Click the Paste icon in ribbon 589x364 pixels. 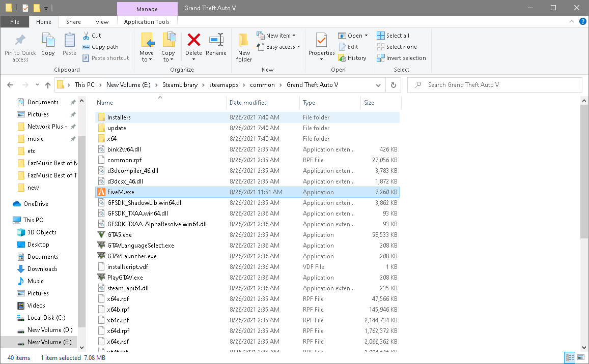point(70,40)
